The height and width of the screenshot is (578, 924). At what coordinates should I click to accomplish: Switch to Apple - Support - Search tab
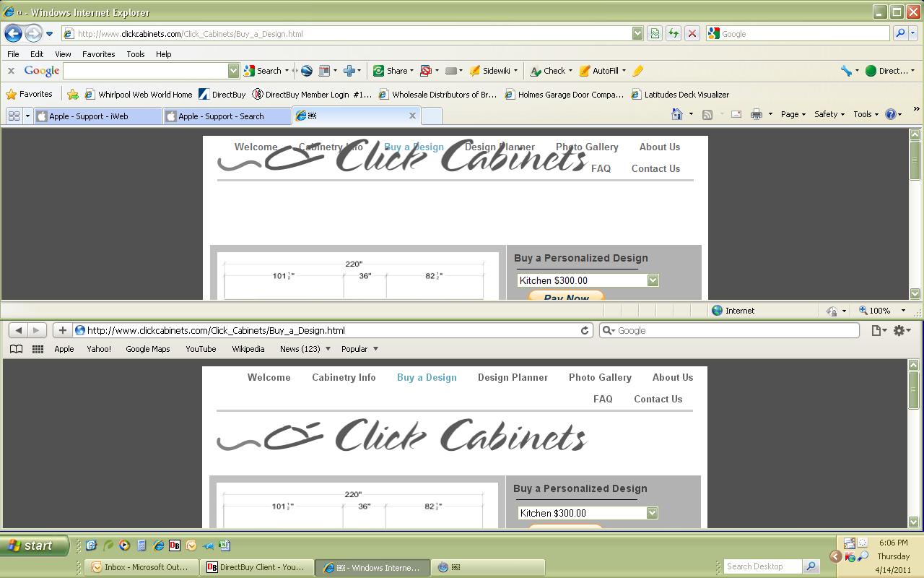[227, 116]
